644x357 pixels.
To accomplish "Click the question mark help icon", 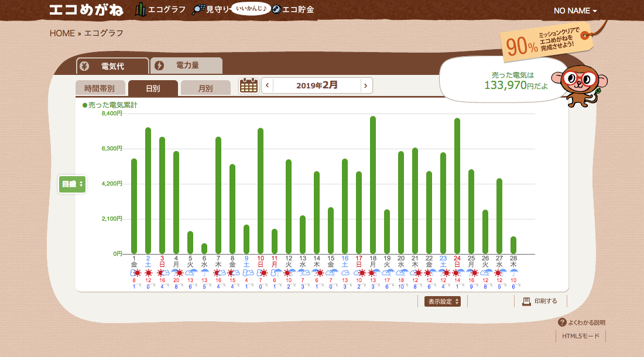I will (x=562, y=322).
